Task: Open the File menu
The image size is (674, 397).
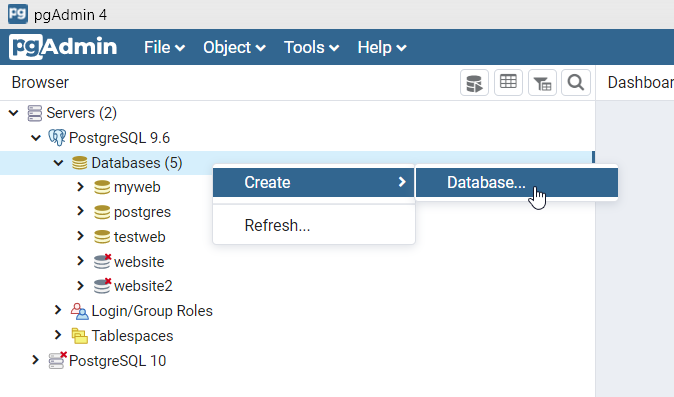Action: 164,47
